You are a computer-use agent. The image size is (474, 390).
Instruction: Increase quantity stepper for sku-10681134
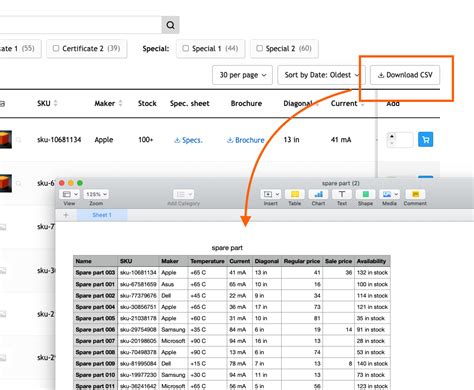(x=392, y=136)
